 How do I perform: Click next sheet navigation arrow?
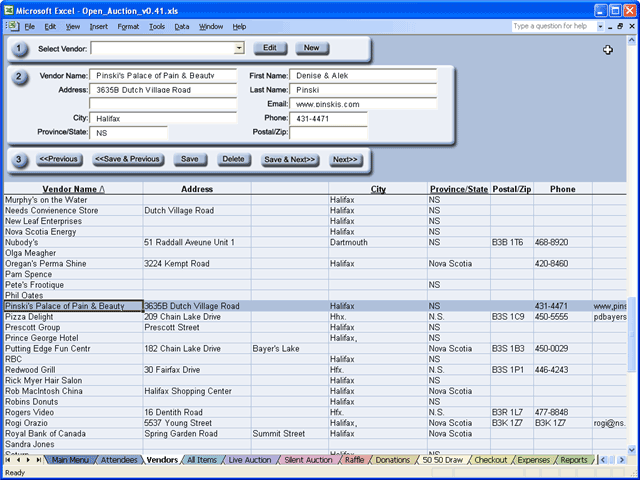tap(28, 460)
